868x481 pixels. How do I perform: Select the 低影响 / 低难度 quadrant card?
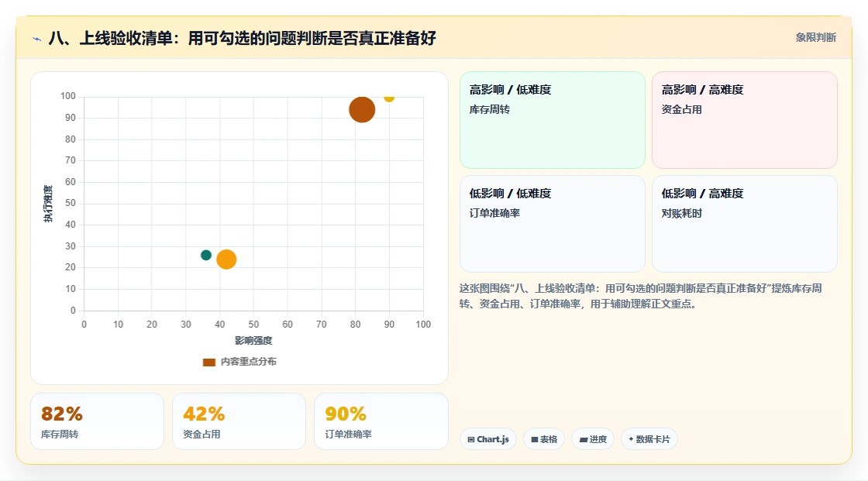pyautogui.click(x=553, y=224)
